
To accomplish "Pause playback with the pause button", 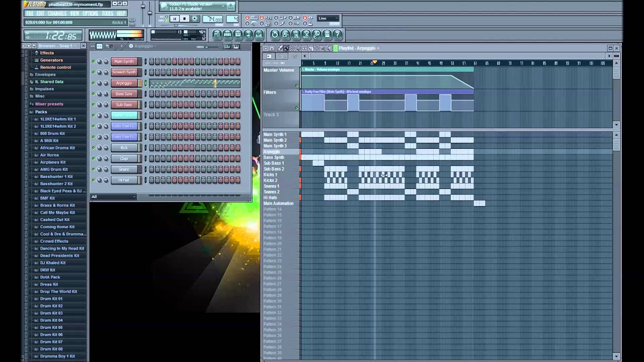I will pos(175,19).
